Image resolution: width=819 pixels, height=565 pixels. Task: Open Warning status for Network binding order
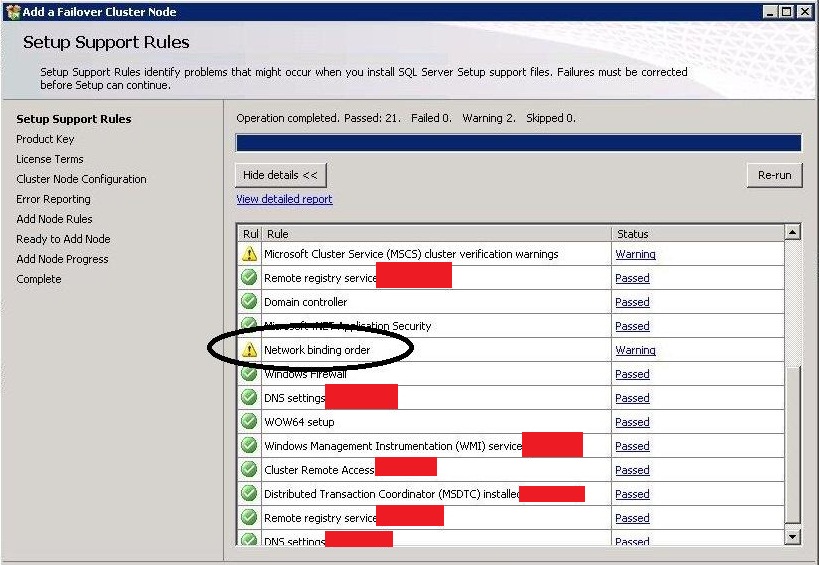pos(635,350)
